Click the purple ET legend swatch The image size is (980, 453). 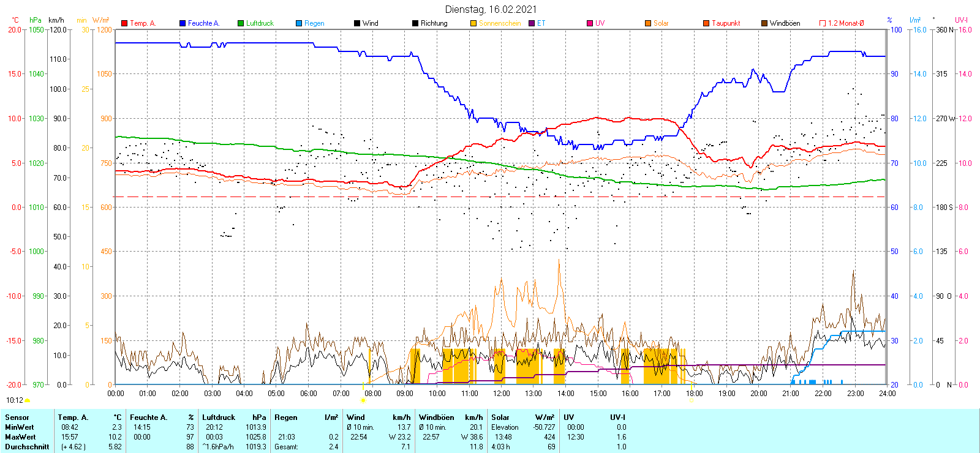(532, 23)
